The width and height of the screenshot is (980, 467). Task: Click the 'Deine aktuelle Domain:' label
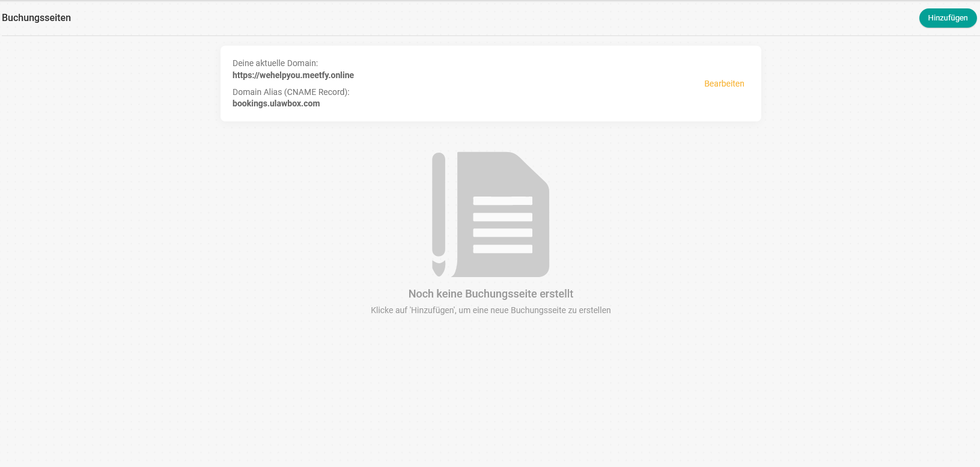point(275,63)
